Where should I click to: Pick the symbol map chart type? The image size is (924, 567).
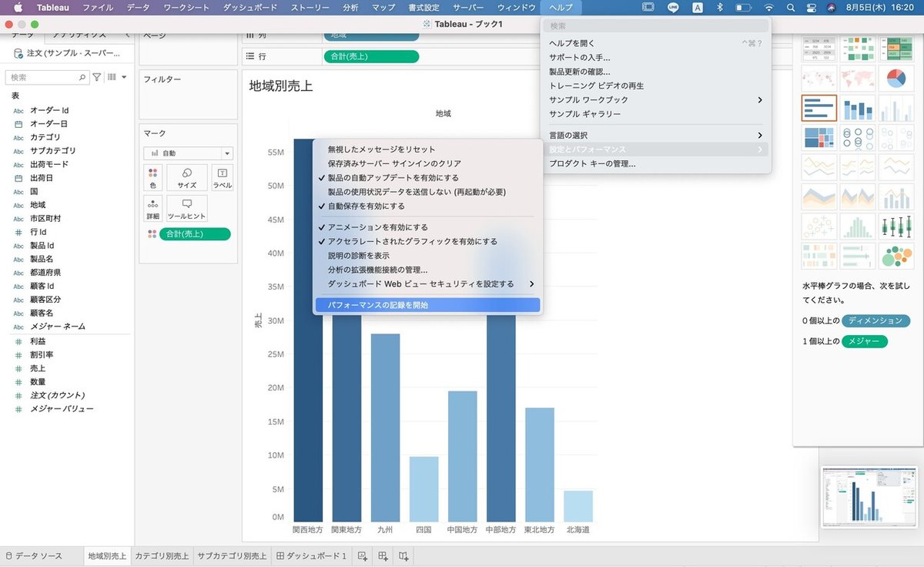pyautogui.click(x=819, y=78)
